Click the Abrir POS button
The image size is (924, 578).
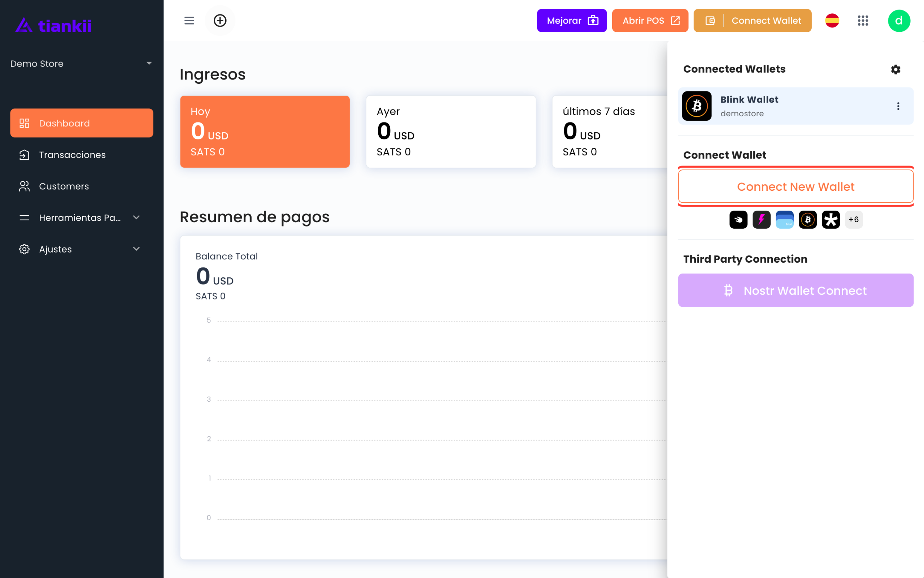(x=650, y=21)
